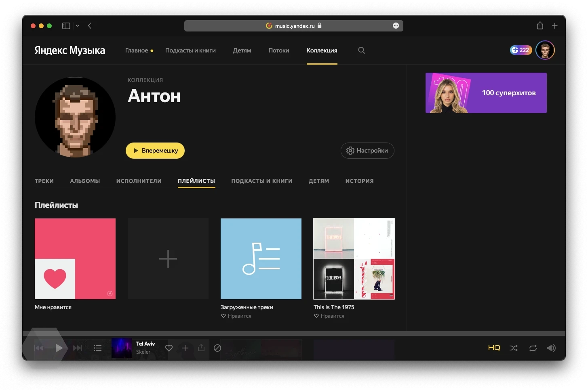Switch to the АЛЬБОМЫ tab
588x390 pixels.
tap(85, 181)
